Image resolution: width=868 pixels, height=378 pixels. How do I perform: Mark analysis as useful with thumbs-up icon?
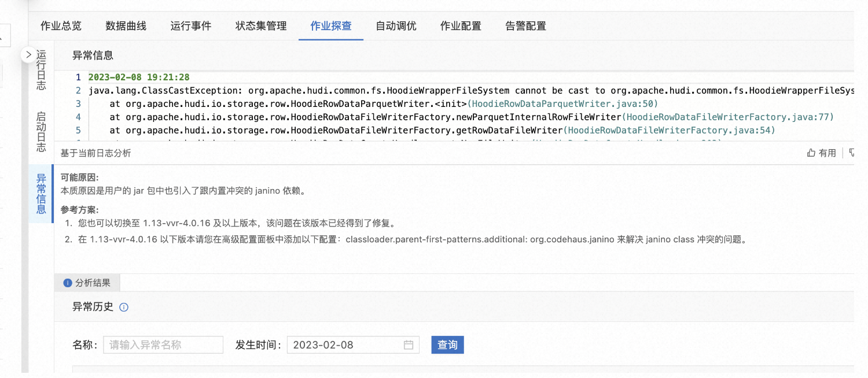coord(811,153)
